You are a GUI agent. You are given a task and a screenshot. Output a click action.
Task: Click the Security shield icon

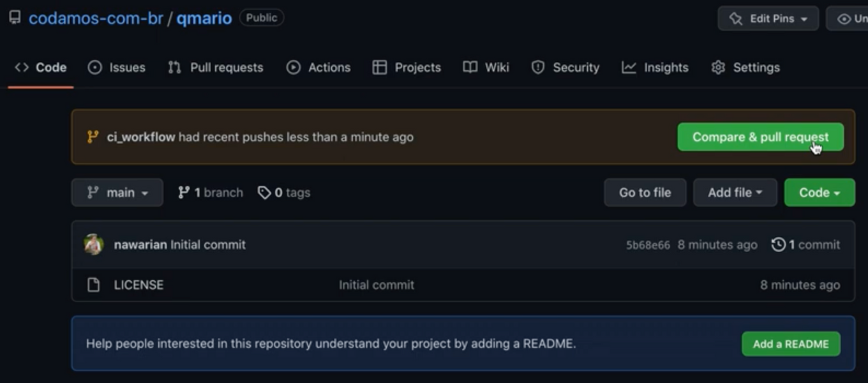(x=539, y=67)
